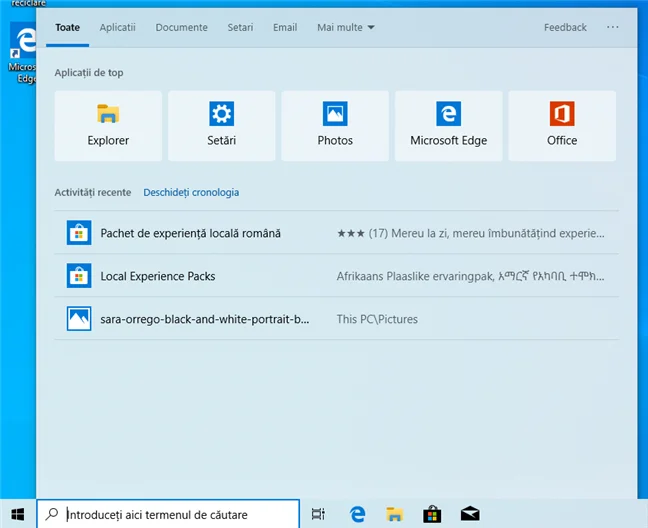Switch to the Aplicatii tab
This screenshot has width=648, height=528.
click(117, 28)
